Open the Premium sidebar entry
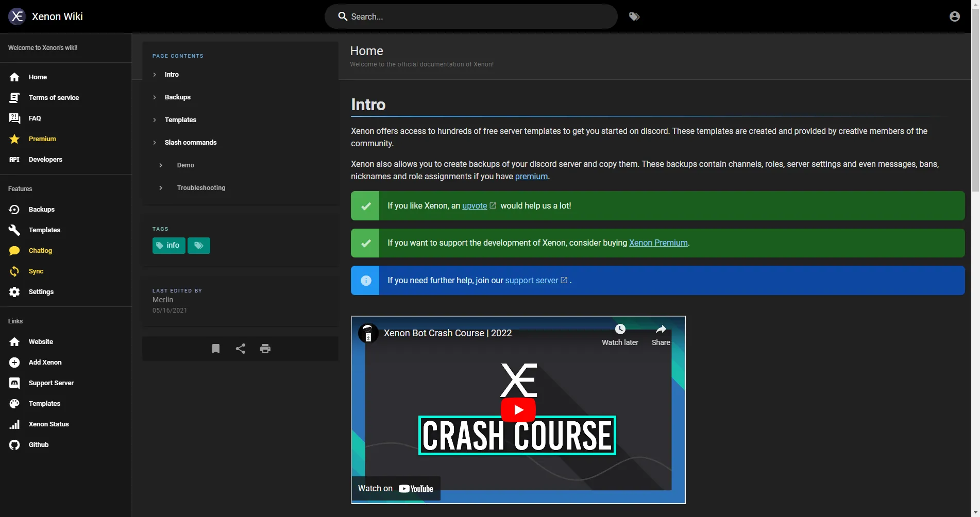This screenshot has height=517, width=980. (66, 139)
